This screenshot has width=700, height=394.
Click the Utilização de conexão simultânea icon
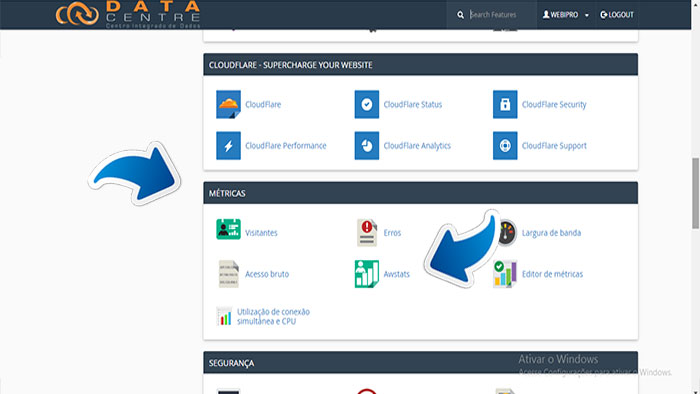pos(224,316)
